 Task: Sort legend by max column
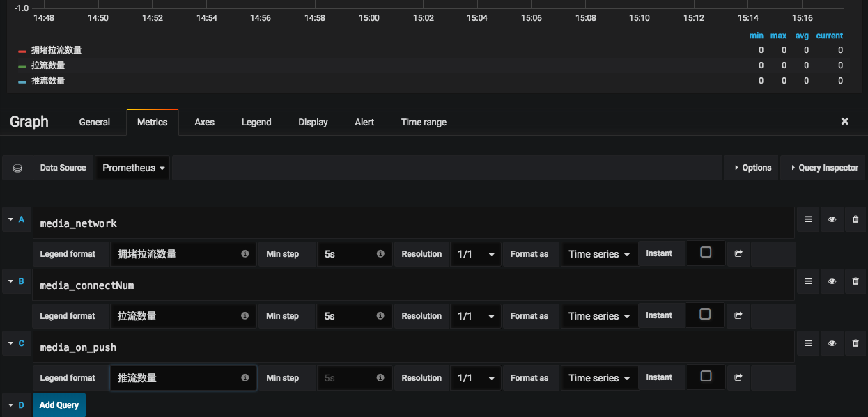point(779,36)
